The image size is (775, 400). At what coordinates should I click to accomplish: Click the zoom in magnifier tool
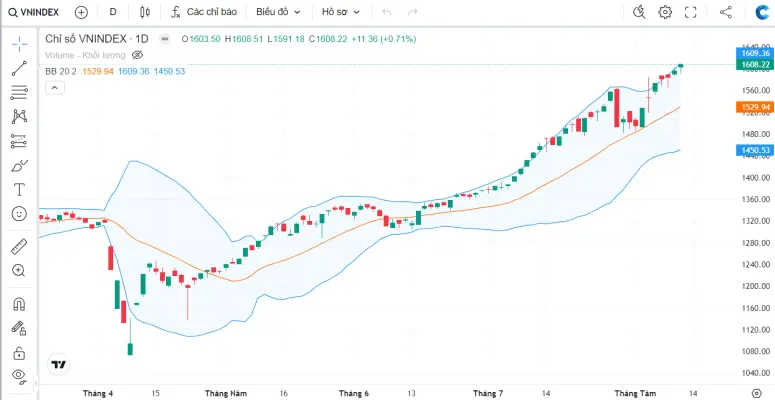[19, 270]
